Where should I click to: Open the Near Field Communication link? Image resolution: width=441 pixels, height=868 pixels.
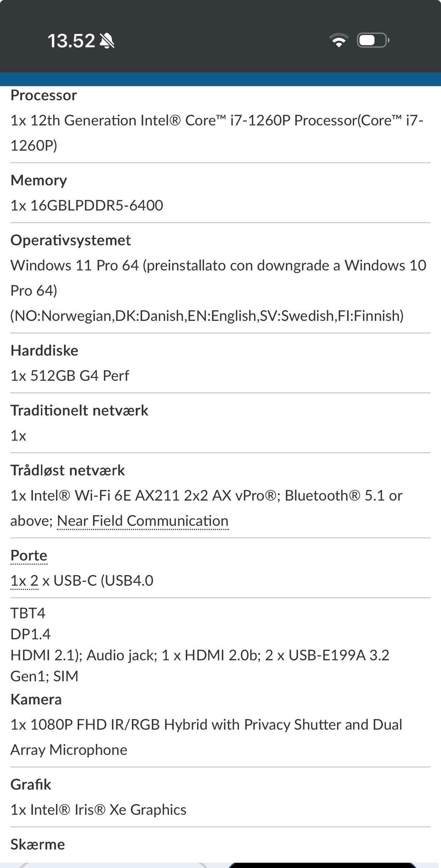point(142,521)
